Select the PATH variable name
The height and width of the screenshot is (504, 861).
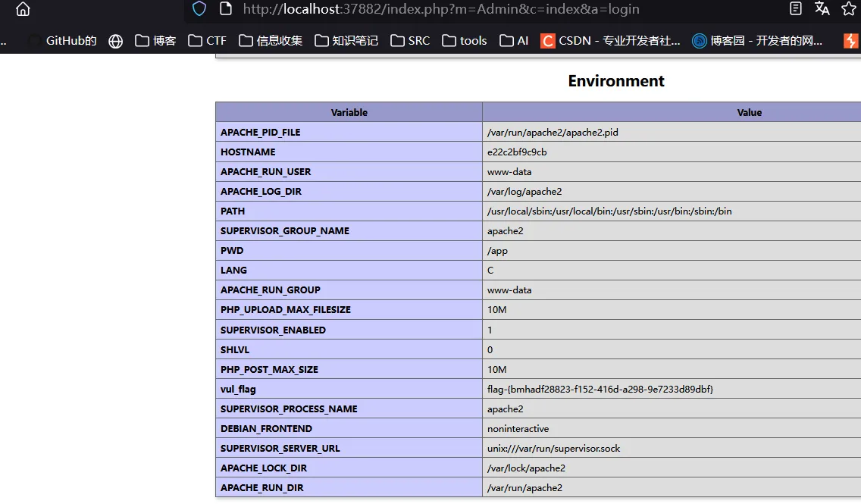pos(233,211)
